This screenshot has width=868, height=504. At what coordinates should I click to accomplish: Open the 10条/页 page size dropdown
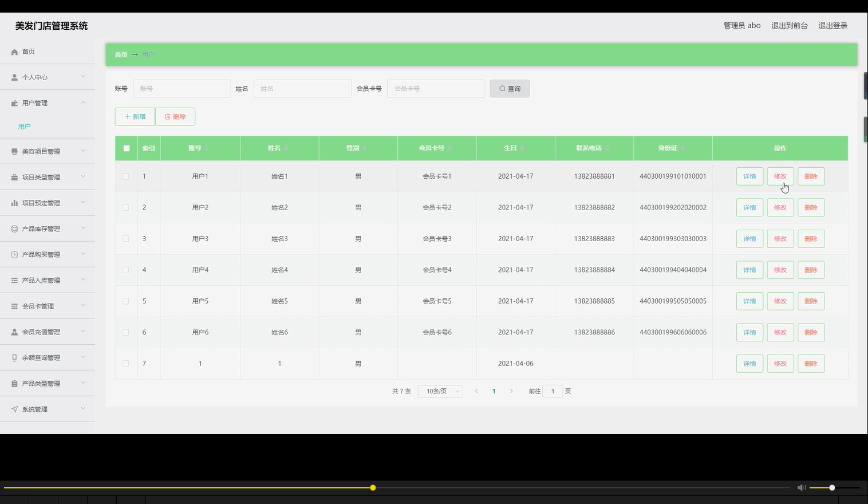[440, 391]
